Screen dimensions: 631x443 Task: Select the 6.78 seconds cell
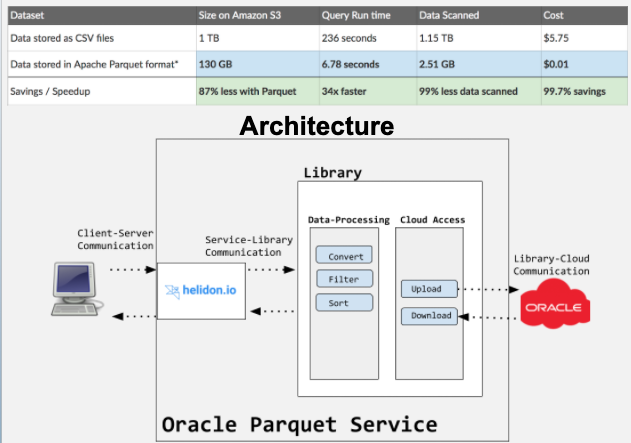368,64
